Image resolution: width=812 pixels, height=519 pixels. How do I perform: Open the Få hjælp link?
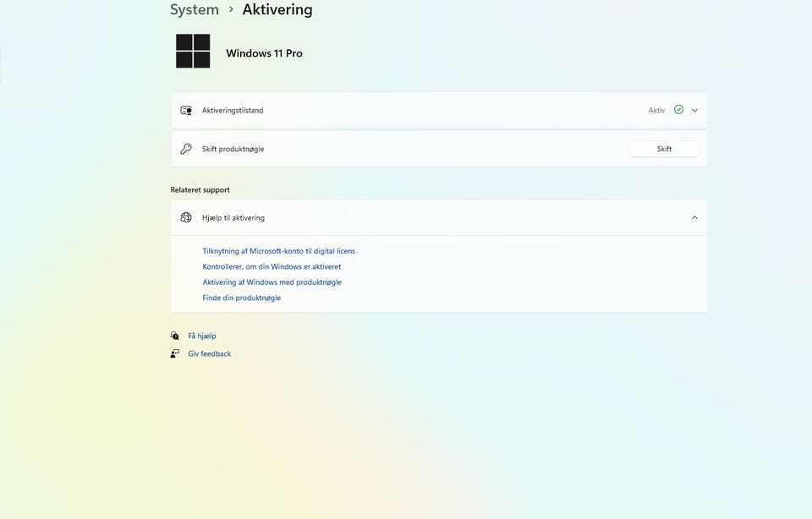202,336
